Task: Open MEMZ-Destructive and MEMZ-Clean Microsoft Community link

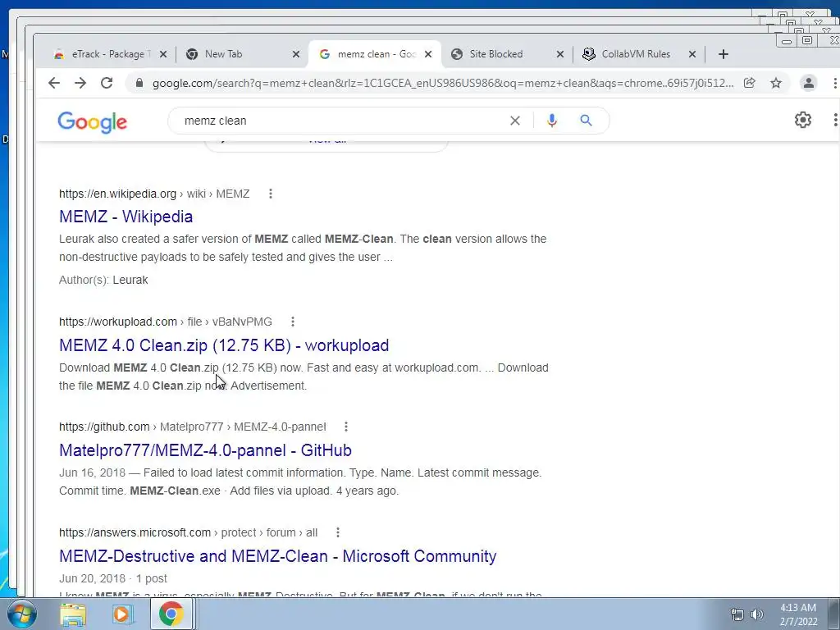Action: [x=277, y=556]
